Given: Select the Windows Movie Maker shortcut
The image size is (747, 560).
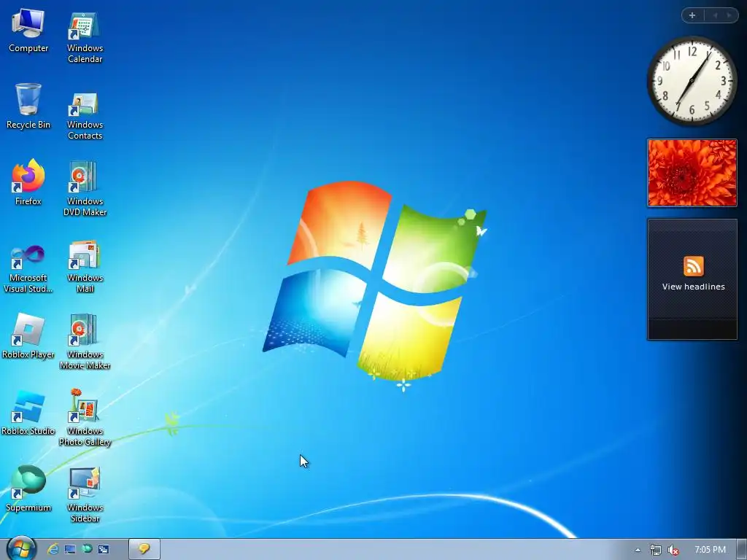Looking at the screenshot, I should [x=85, y=342].
